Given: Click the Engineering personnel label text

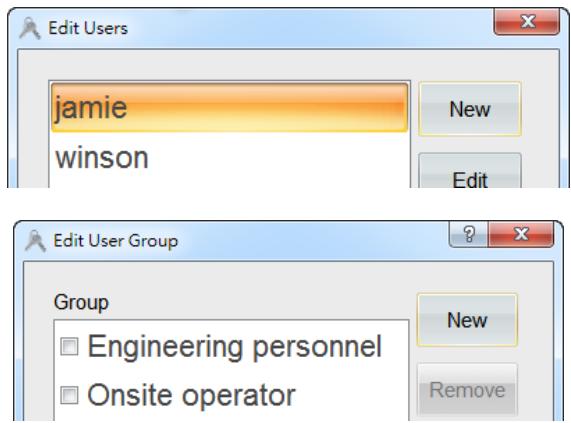Looking at the screenshot, I should (235, 346).
